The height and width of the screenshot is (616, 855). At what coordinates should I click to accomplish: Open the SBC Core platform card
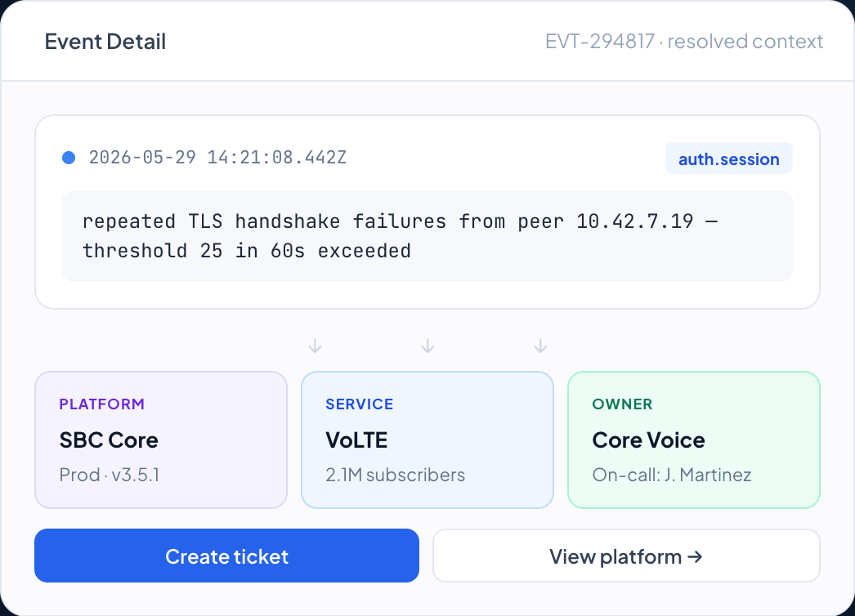click(161, 440)
